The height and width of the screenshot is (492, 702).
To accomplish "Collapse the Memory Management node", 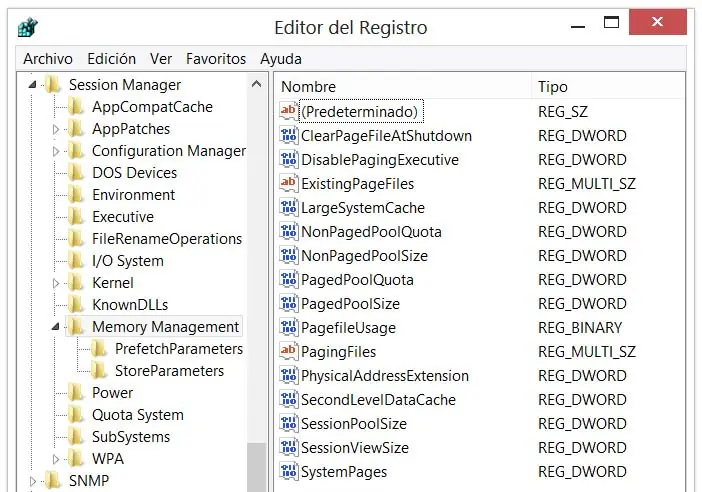I will pyautogui.click(x=56, y=327).
